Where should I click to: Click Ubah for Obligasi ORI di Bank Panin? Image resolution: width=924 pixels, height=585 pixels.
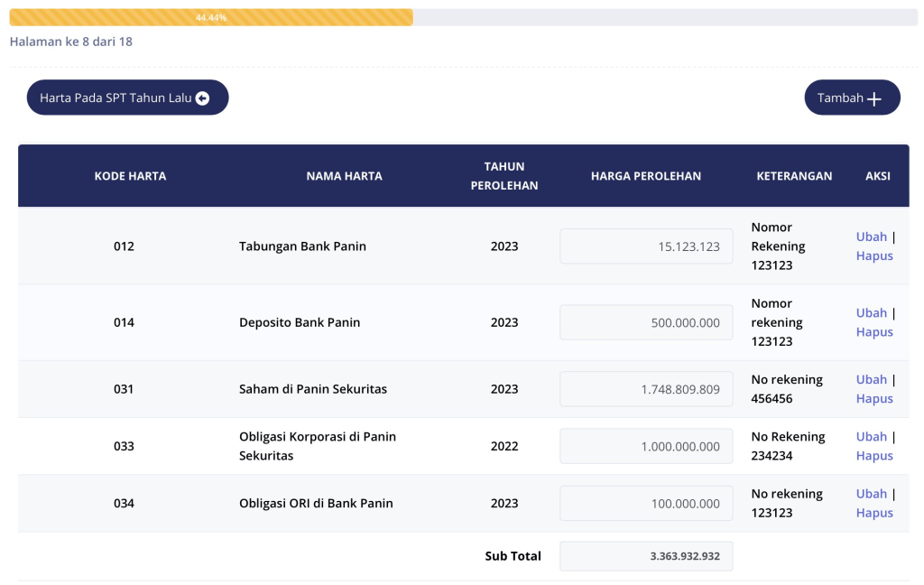coord(871,493)
